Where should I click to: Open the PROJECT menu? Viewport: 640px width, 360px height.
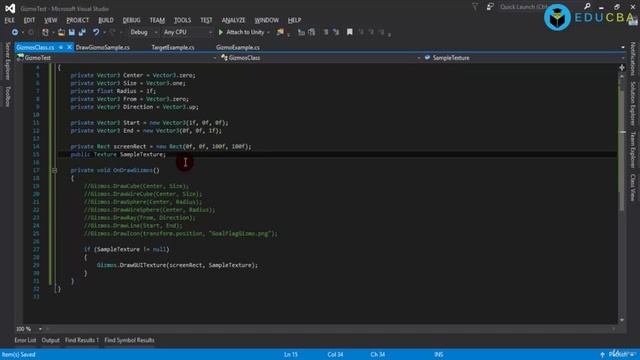pyautogui.click(x=78, y=20)
